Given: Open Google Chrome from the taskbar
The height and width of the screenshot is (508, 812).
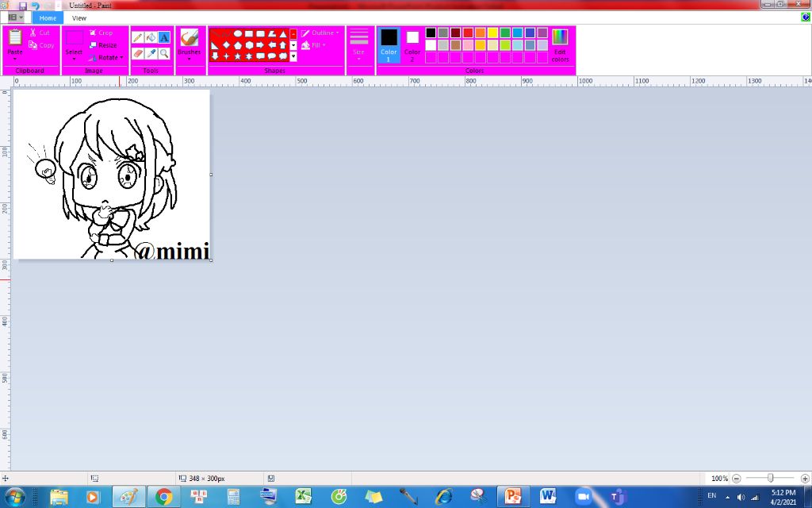Looking at the screenshot, I should [163, 497].
